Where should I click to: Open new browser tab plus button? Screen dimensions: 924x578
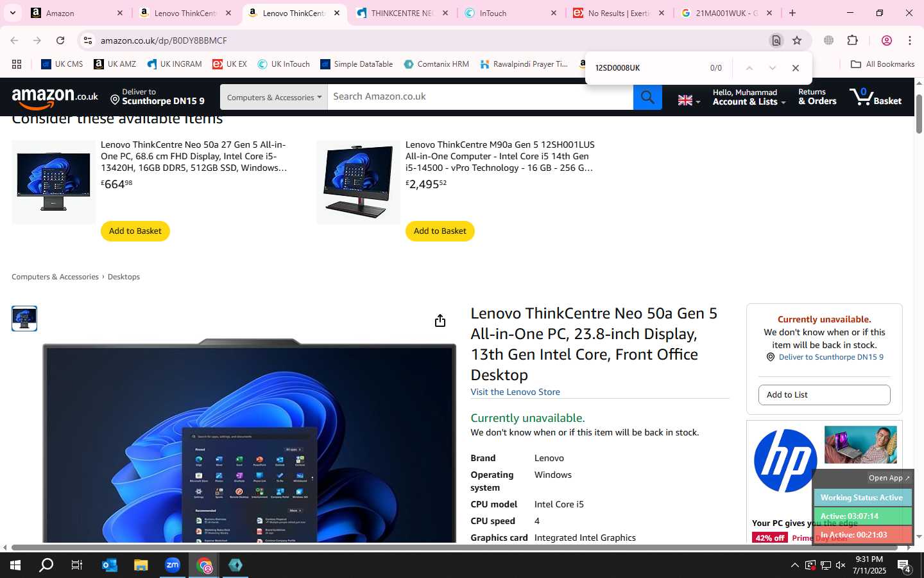pyautogui.click(x=792, y=13)
